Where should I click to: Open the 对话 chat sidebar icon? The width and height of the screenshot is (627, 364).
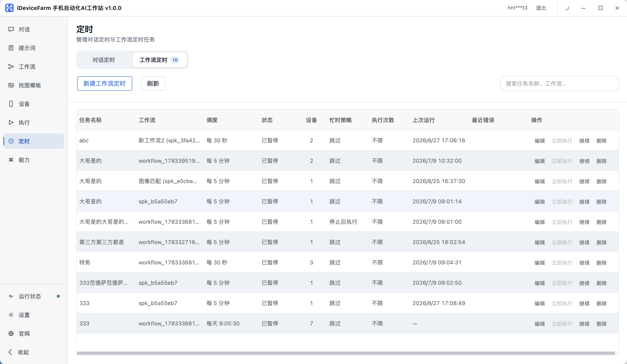pos(11,29)
